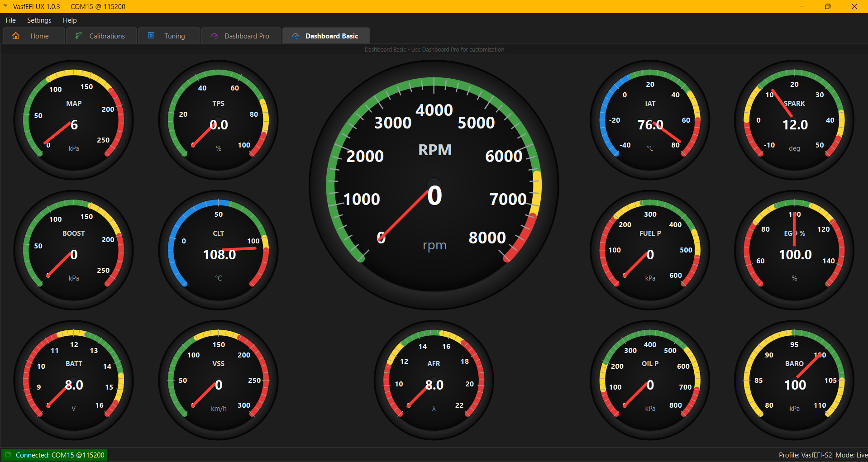Screen dimensions: 868x462
Task: Switch to the Calibrations tab
Action: pos(102,36)
